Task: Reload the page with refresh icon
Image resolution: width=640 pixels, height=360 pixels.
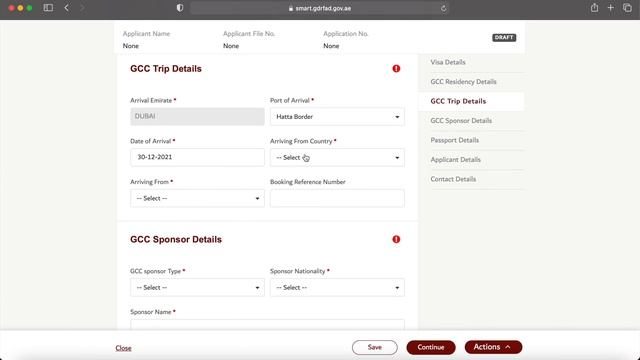Action: 443,8
